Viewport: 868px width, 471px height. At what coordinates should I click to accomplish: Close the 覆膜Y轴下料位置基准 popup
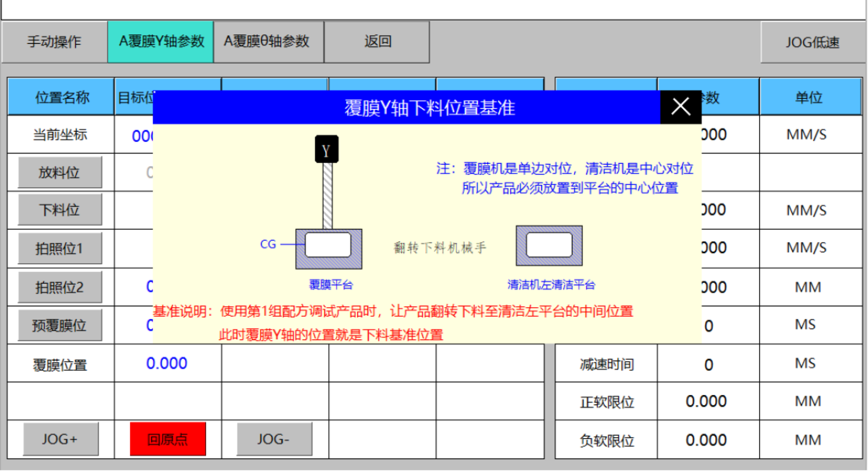click(x=680, y=107)
